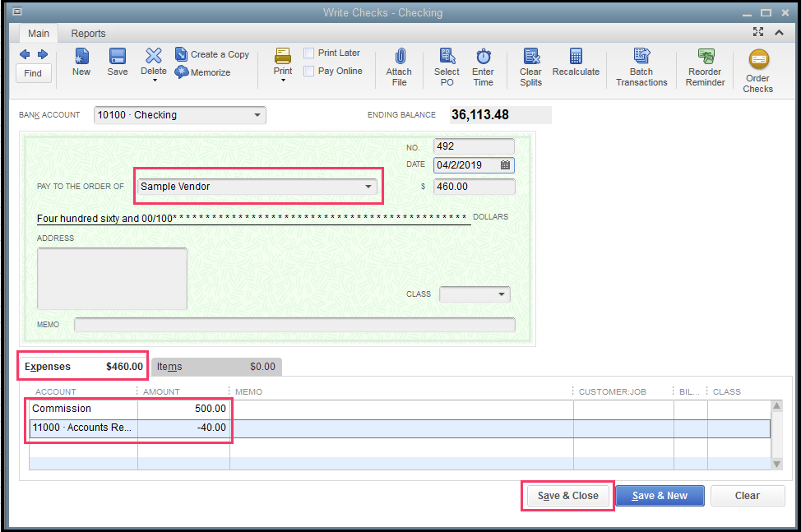
Task: Open the Bank Account dropdown
Action: (257, 115)
